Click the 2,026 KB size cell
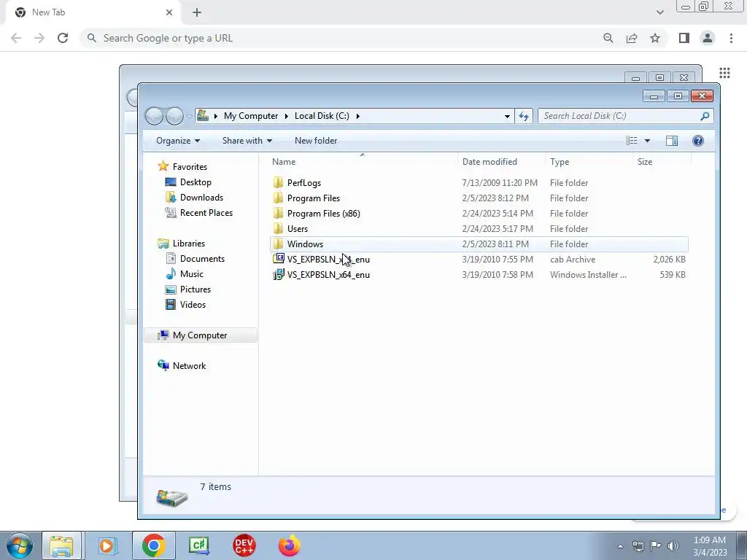The width and height of the screenshot is (747, 560). click(x=670, y=260)
